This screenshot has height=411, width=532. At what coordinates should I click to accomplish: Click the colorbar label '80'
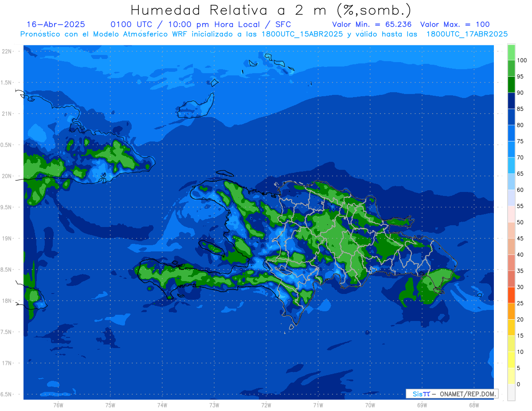520,125
